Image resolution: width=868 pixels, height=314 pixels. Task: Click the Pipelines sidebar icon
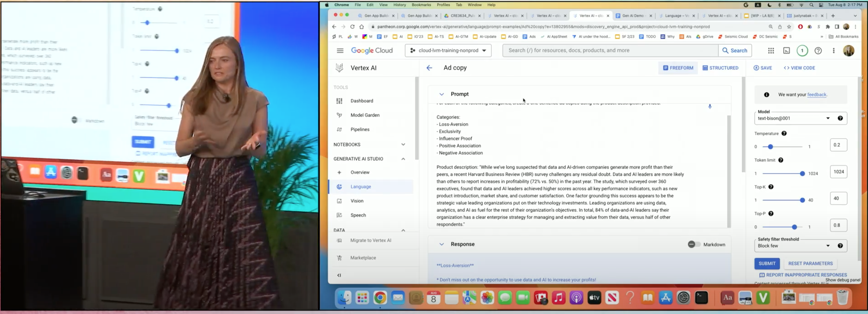(339, 129)
